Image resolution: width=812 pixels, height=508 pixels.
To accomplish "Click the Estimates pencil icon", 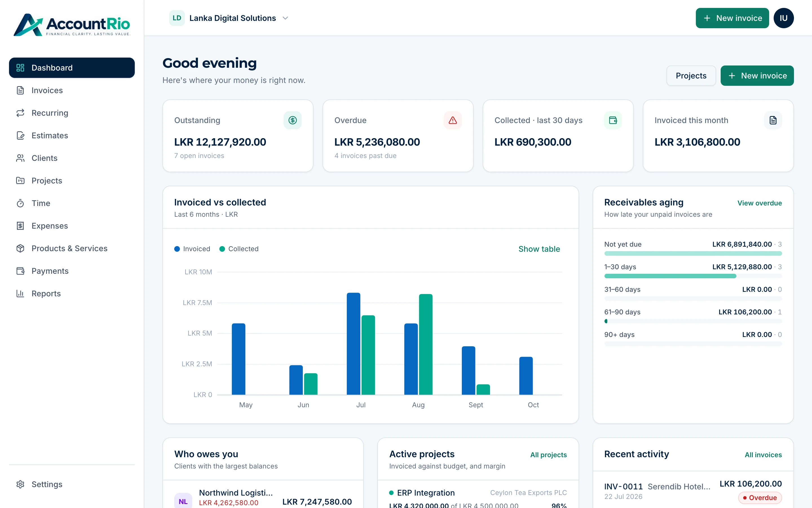I will 21,135.
